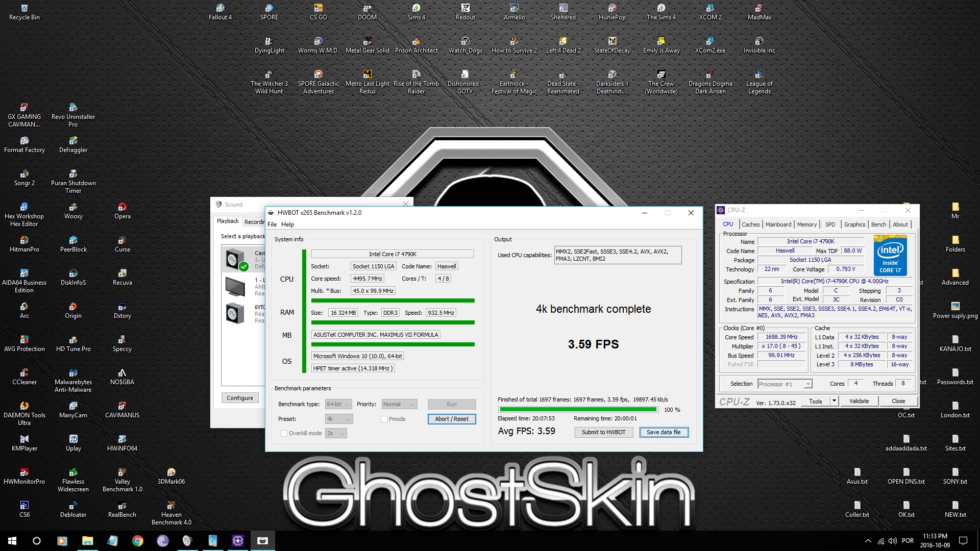Select the Sound window Playback tab
This screenshot has height=551, width=980.
pos(228,221)
